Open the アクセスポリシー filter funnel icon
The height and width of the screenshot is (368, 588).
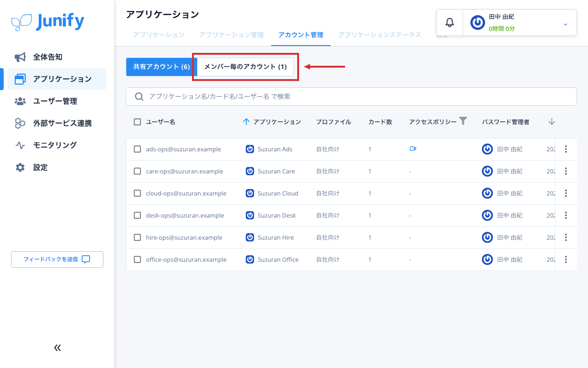click(x=463, y=121)
